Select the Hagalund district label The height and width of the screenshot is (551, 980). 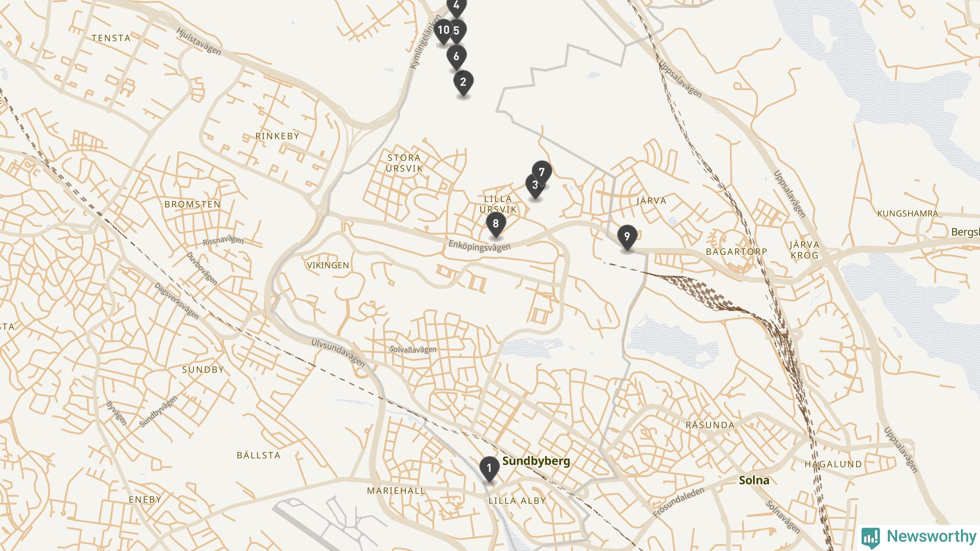click(833, 465)
